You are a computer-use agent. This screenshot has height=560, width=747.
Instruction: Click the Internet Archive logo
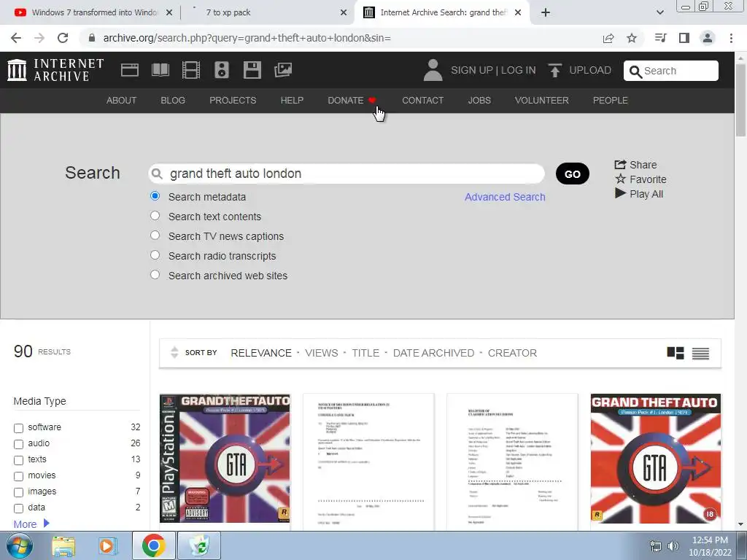click(55, 70)
